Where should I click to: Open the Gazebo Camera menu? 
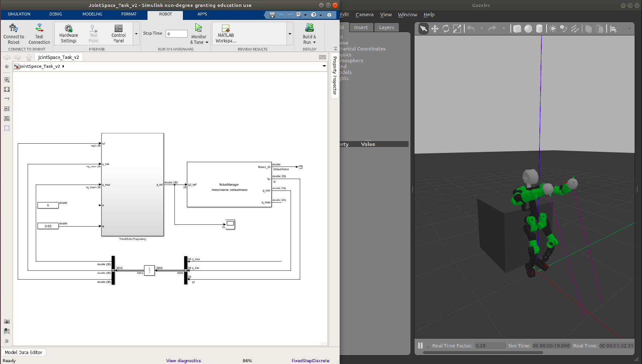(x=364, y=15)
